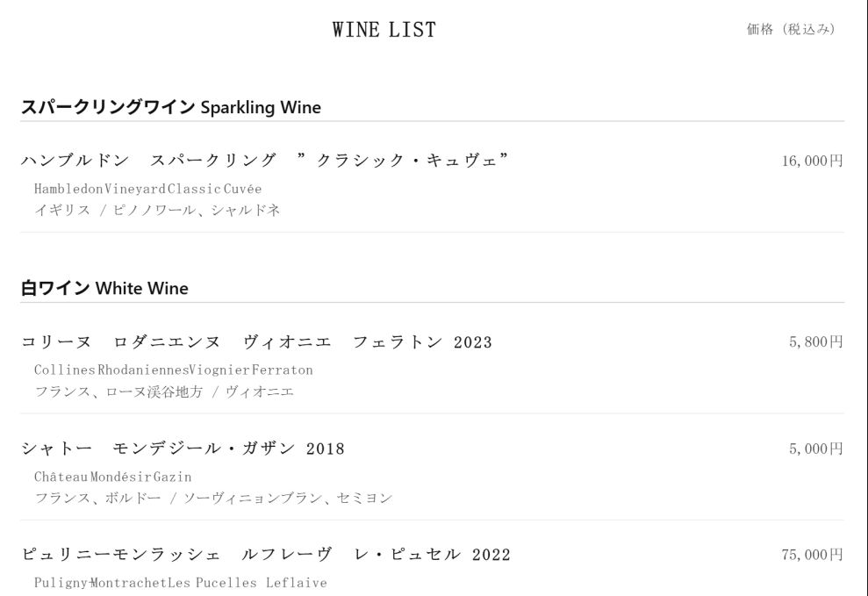The image size is (868, 596).
Task: Select the スパークリングワイン Sparkling Wine heading
Action: pyautogui.click(x=170, y=107)
